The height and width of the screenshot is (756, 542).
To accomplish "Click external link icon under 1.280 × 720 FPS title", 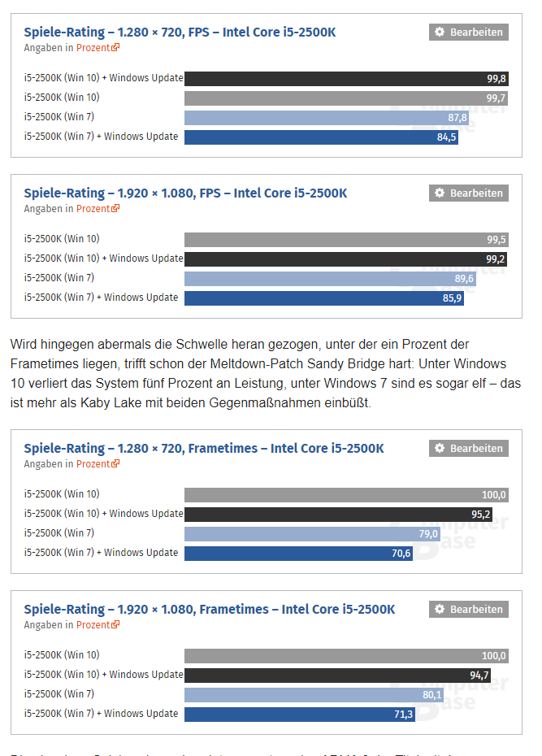I will tap(116, 48).
